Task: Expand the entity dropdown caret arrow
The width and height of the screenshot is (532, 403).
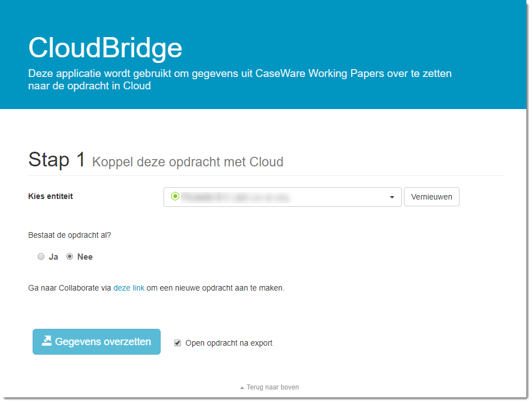Action: coord(392,197)
